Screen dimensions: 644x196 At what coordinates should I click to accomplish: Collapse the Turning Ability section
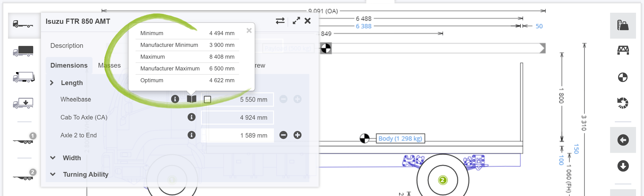(53, 174)
